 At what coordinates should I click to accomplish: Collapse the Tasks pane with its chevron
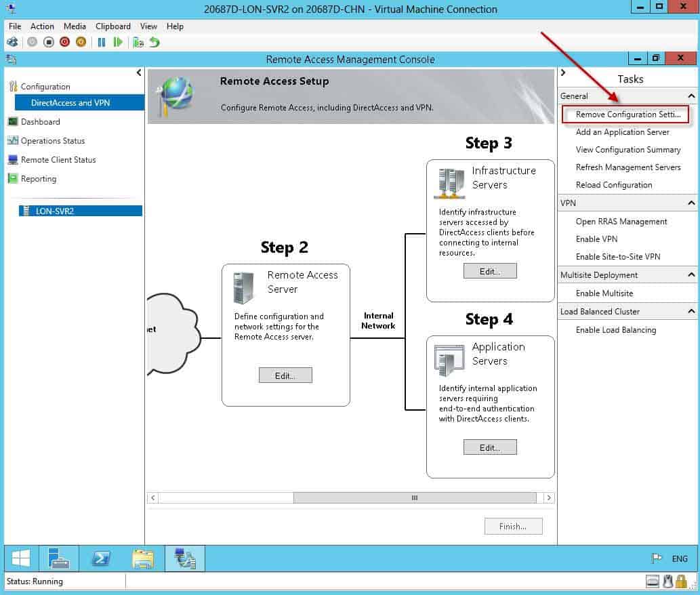[563, 73]
